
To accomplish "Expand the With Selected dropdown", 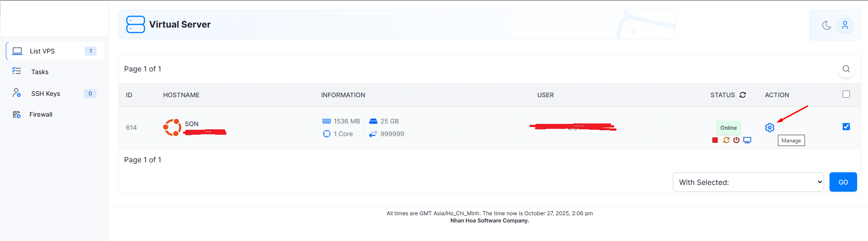I will [747, 182].
